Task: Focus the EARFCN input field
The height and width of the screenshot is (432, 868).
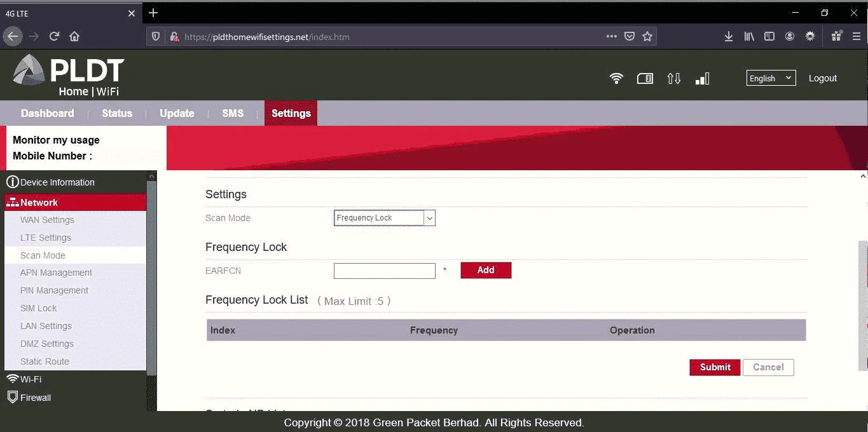Action: click(x=384, y=271)
